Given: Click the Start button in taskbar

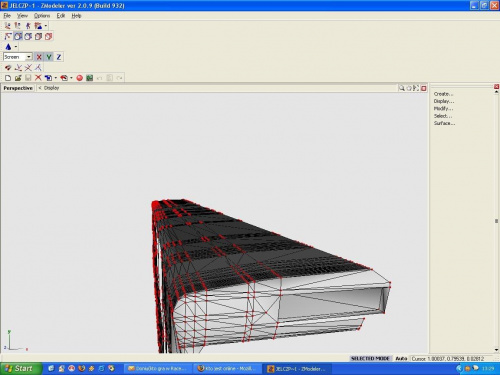Looking at the screenshot, I should 21,368.
